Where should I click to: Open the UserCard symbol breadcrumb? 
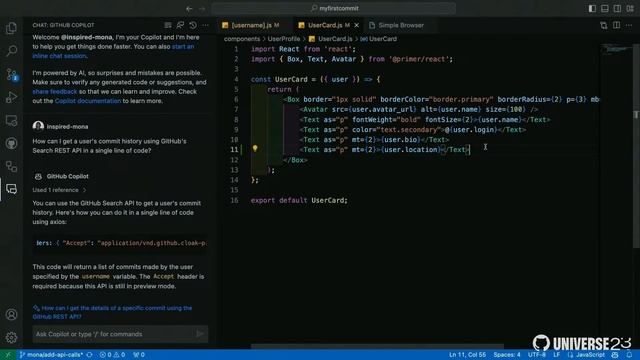coord(379,39)
